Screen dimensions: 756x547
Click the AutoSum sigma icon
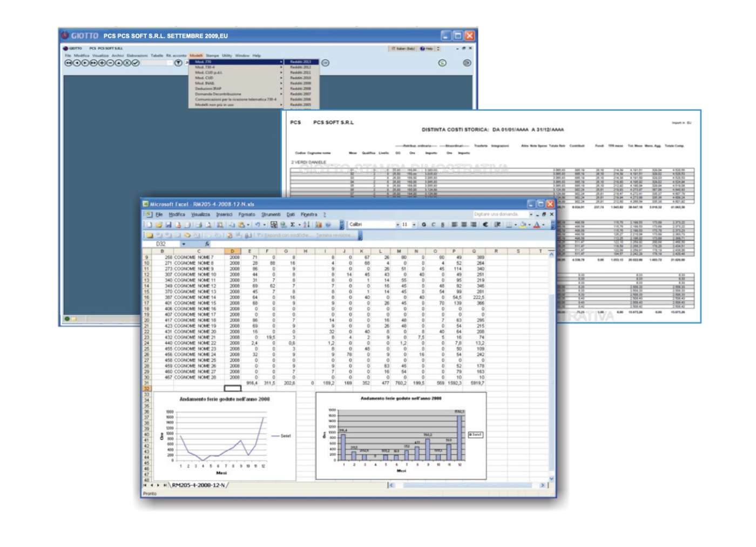293,225
